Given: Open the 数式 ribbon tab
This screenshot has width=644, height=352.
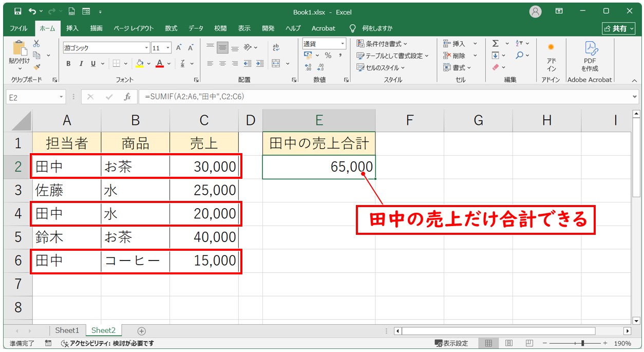Looking at the screenshot, I should coord(171,28).
